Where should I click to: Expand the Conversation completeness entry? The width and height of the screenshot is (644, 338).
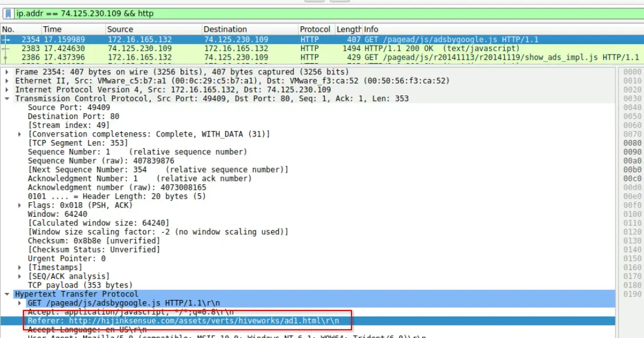click(19, 134)
